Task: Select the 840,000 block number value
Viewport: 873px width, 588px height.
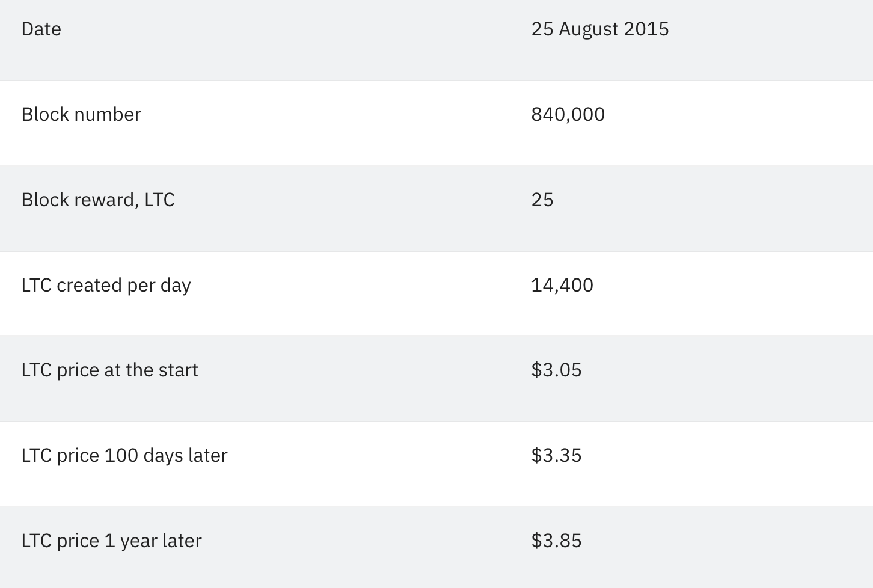Action: (568, 115)
